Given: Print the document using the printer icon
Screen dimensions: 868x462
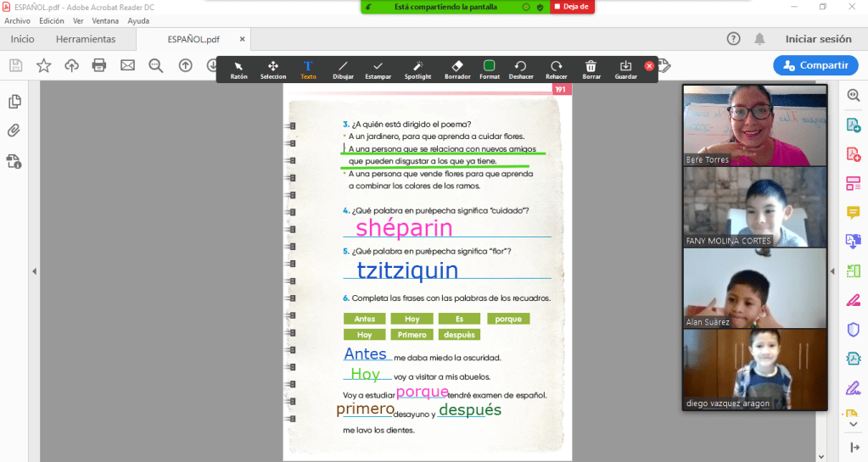Looking at the screenshot, I should pos(99,65).
